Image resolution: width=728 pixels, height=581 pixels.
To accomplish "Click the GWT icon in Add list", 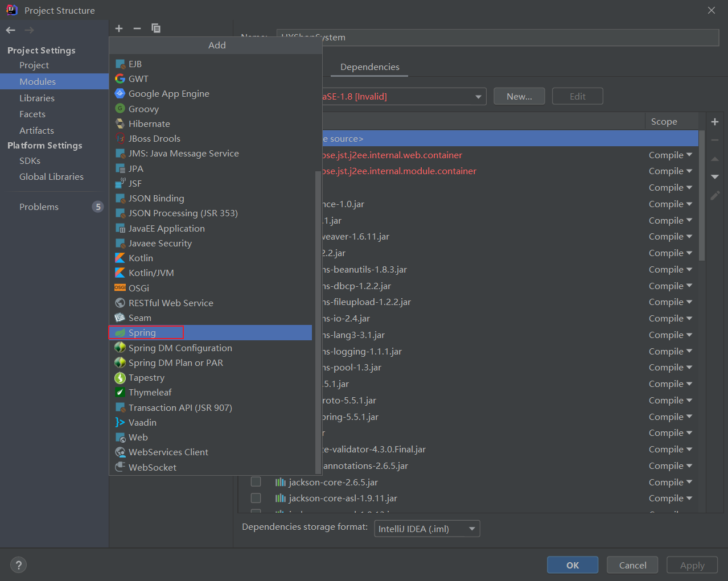I will 120,79.
